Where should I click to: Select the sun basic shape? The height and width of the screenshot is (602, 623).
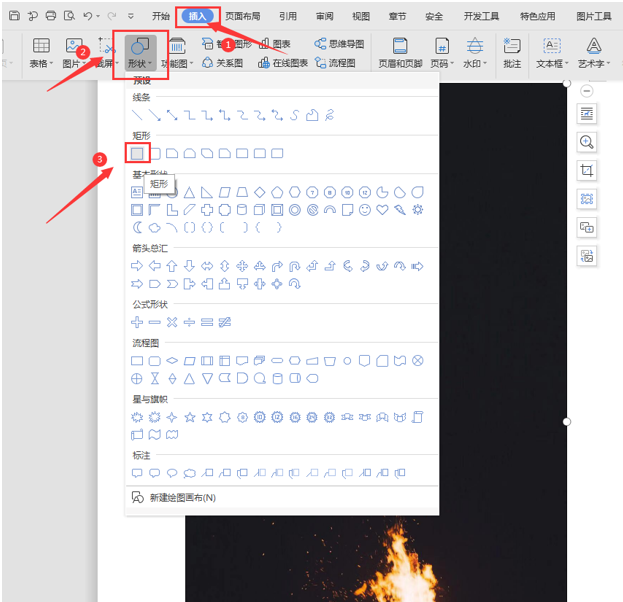coord(418,210)
